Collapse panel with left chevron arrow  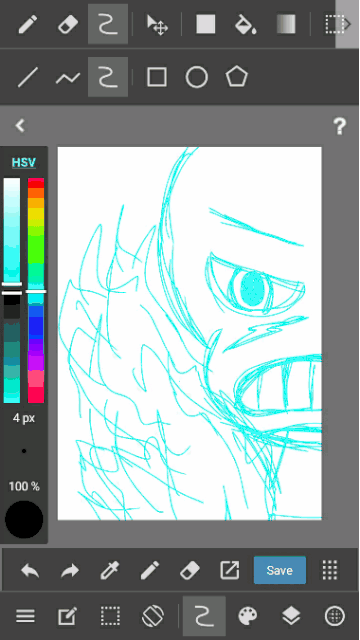(20, 126)
